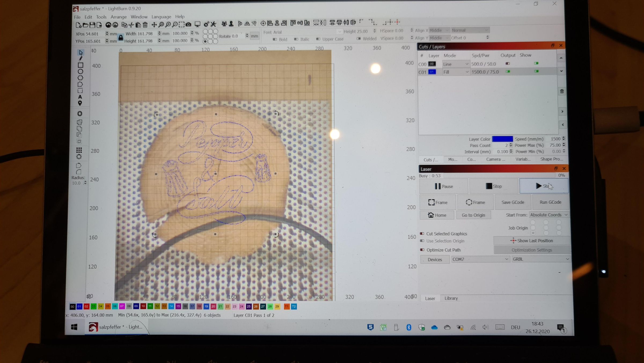Viewport: 644px width, 363px height.
Task: Select the Ellipse shape tool
Action: tap(80, 71)
